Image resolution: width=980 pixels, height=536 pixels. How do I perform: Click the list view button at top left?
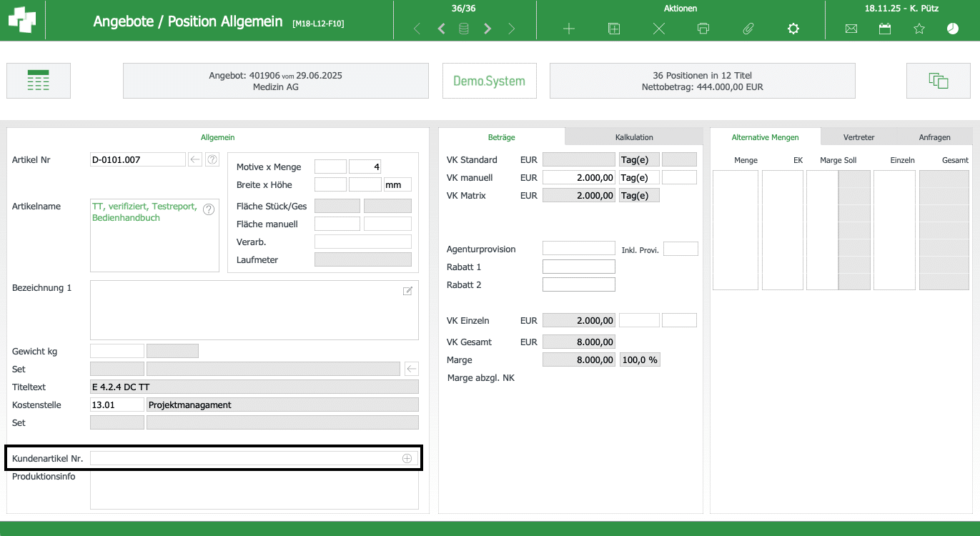(39, 81)
